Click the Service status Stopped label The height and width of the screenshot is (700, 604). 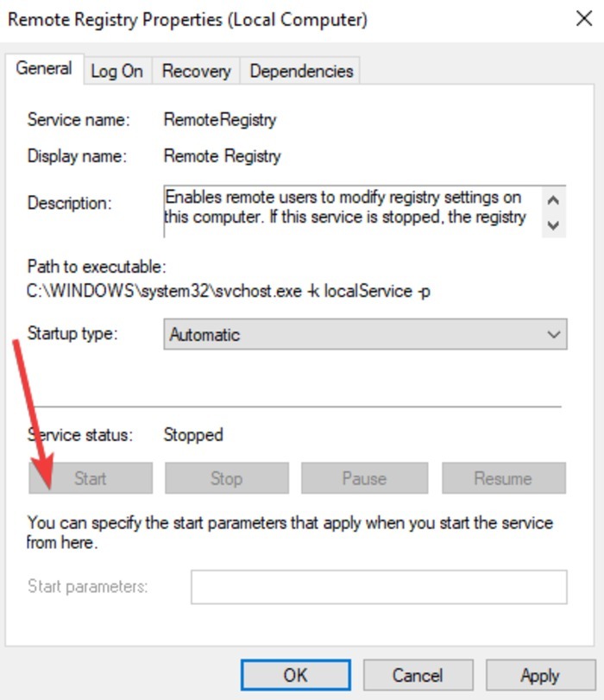(x=192, y=435)
